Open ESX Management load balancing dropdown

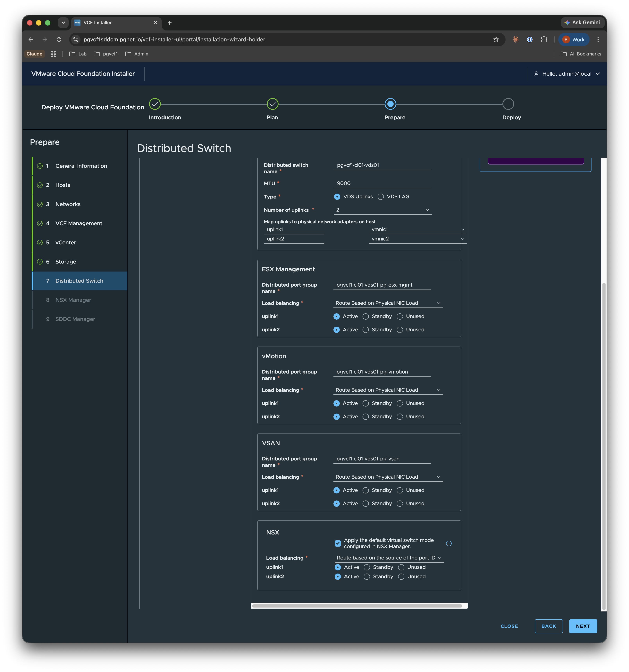pos(388,303)
